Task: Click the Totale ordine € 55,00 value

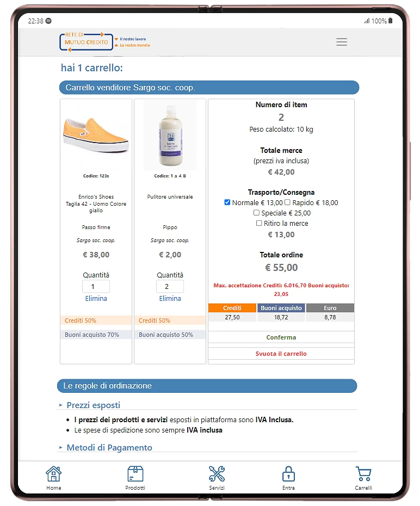Action: [281, 268]
